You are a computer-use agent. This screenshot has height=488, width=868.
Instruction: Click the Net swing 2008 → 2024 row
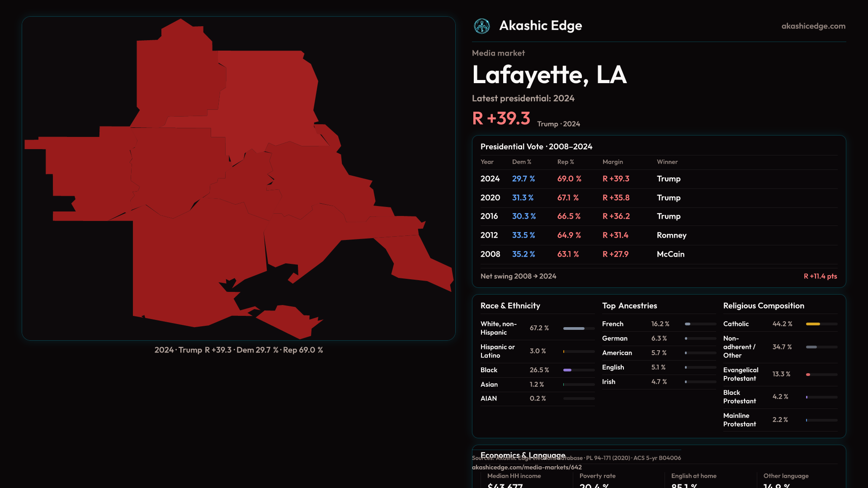click(x=658, y=276)
